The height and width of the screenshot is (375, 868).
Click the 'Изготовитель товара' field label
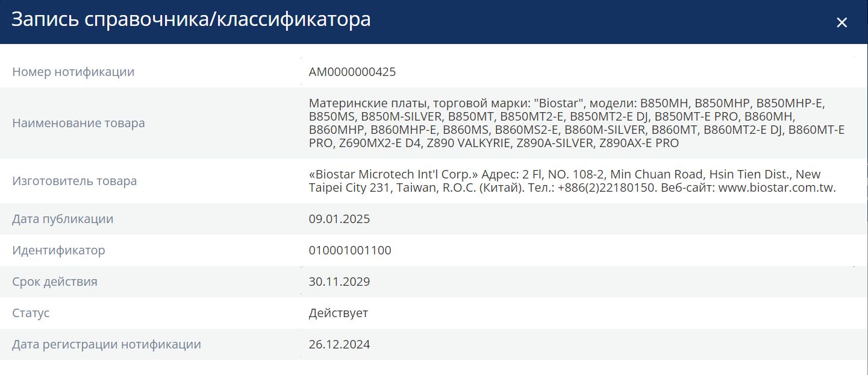click(x=75, y=181)
